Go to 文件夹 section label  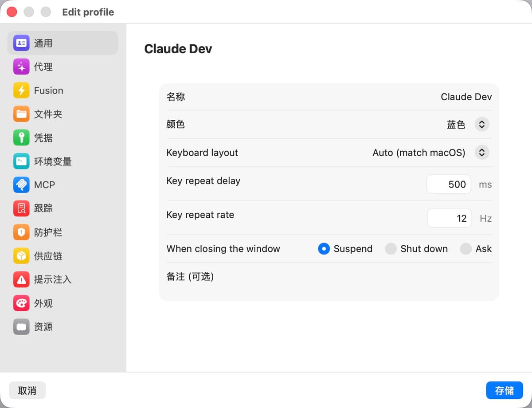pyautogui.click(x=48, y=114)
